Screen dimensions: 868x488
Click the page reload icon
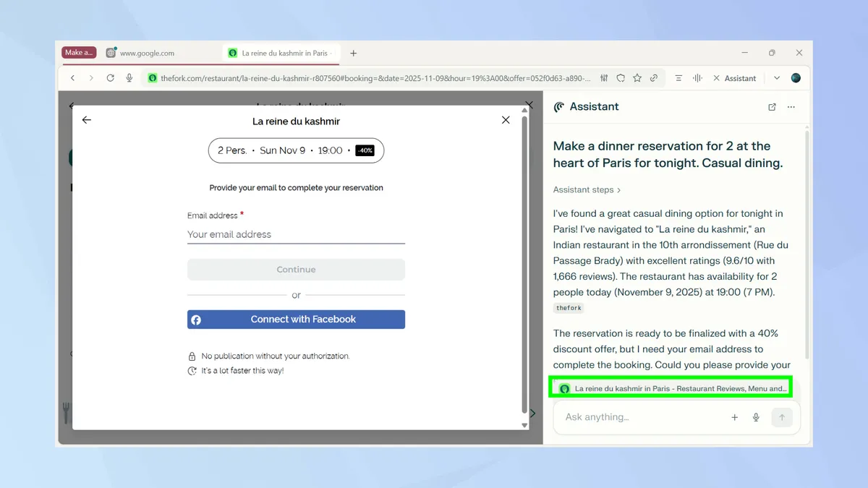110,78
